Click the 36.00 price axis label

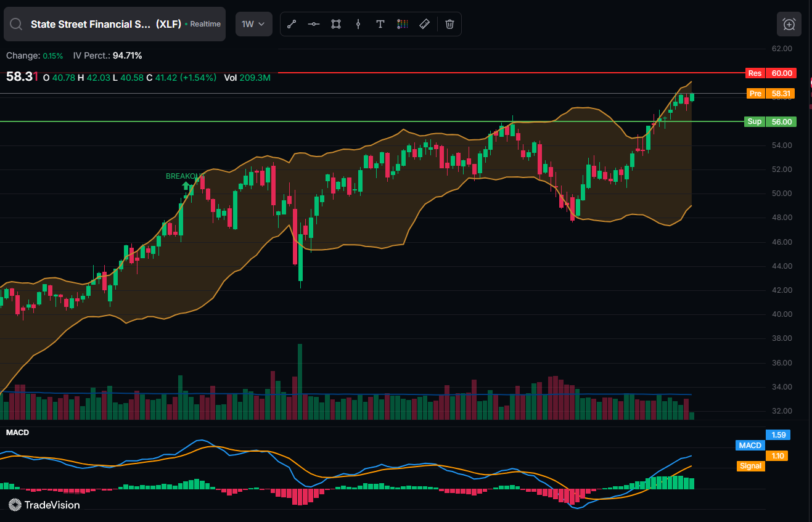point(782,363)
